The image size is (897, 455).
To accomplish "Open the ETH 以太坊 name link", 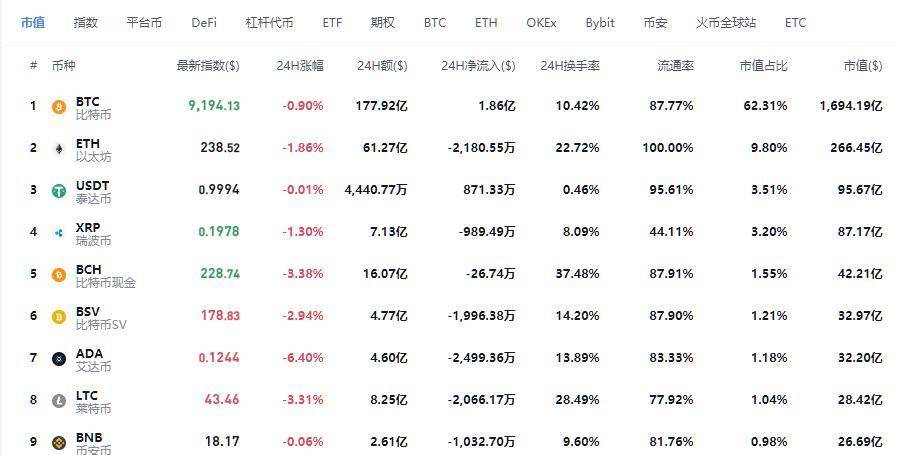I will 93,150.
